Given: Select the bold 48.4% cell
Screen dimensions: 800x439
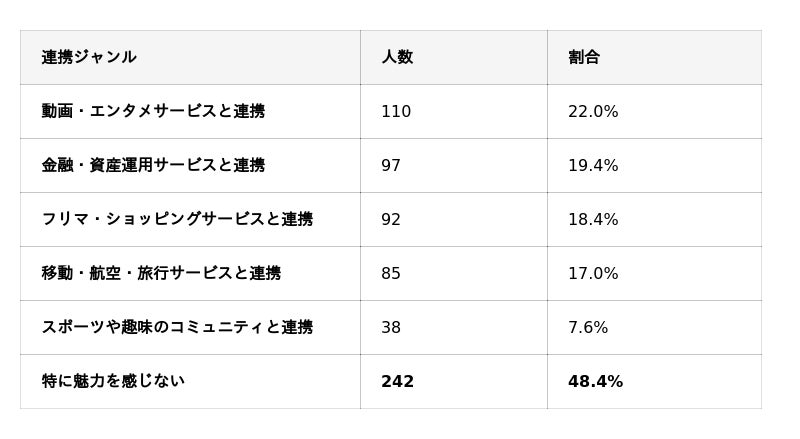Looking at the screenshot, I should click(x=595, y=382).
